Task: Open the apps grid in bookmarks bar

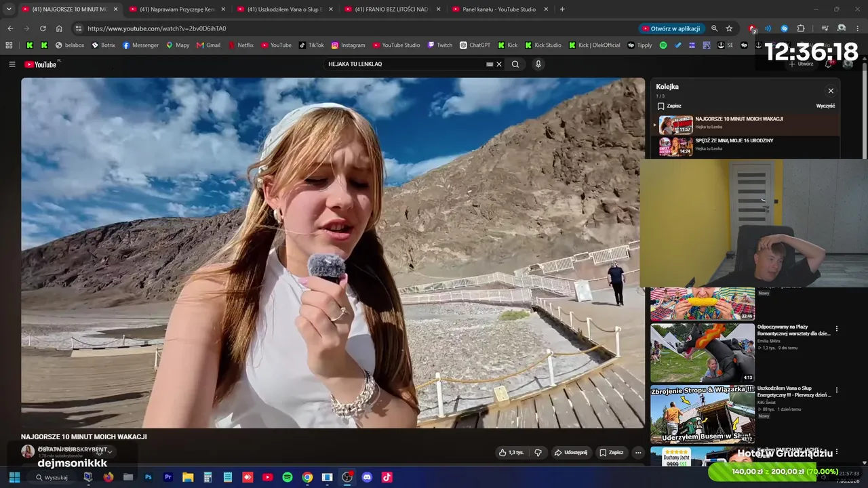Action: pyautogui.click(x=9, y=45)
